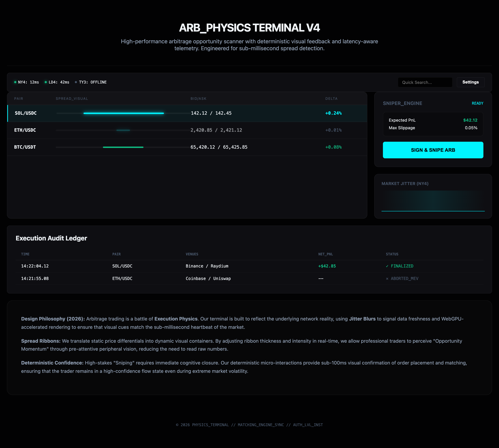This screenshot has height=448, width=499.
Task: Click the BTC/USDT green spread ribbon
Action: click(123, 147)
